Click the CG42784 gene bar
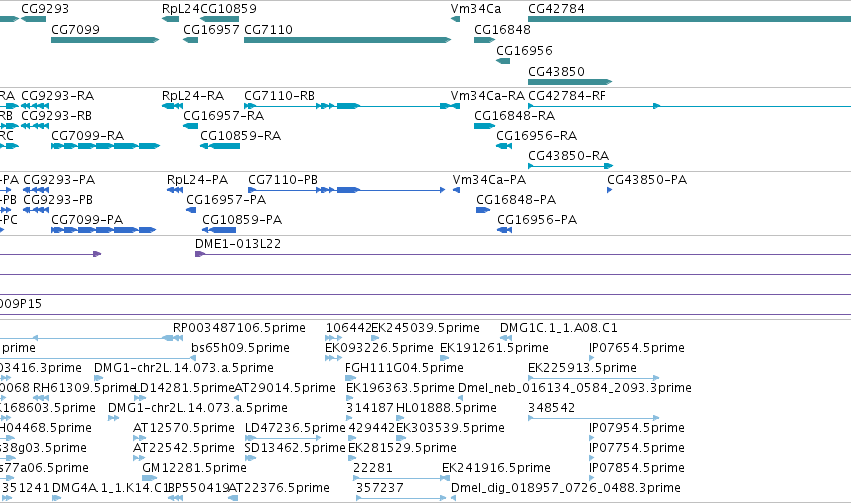 coord(689,19)
